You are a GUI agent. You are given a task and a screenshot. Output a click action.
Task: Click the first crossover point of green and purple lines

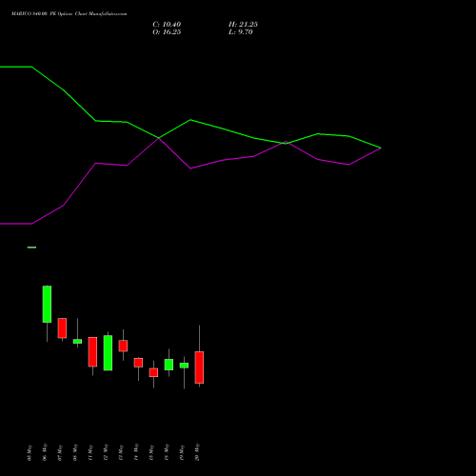159,138
